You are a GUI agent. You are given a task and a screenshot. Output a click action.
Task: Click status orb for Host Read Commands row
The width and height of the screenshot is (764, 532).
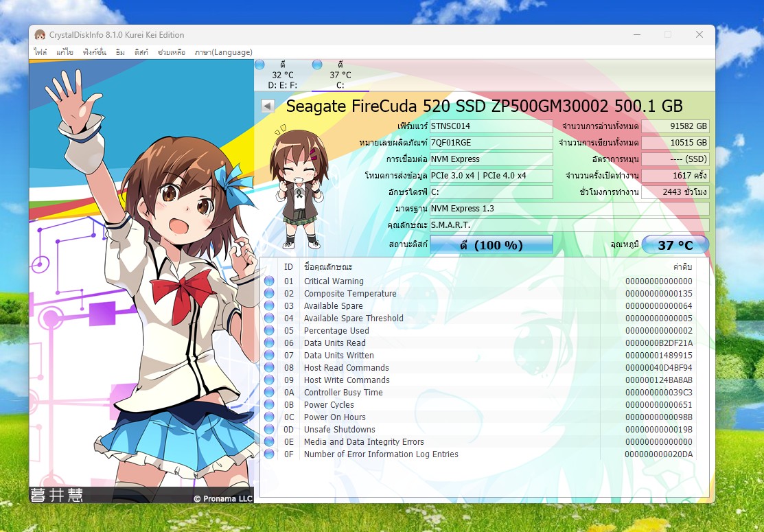(269, 367)
